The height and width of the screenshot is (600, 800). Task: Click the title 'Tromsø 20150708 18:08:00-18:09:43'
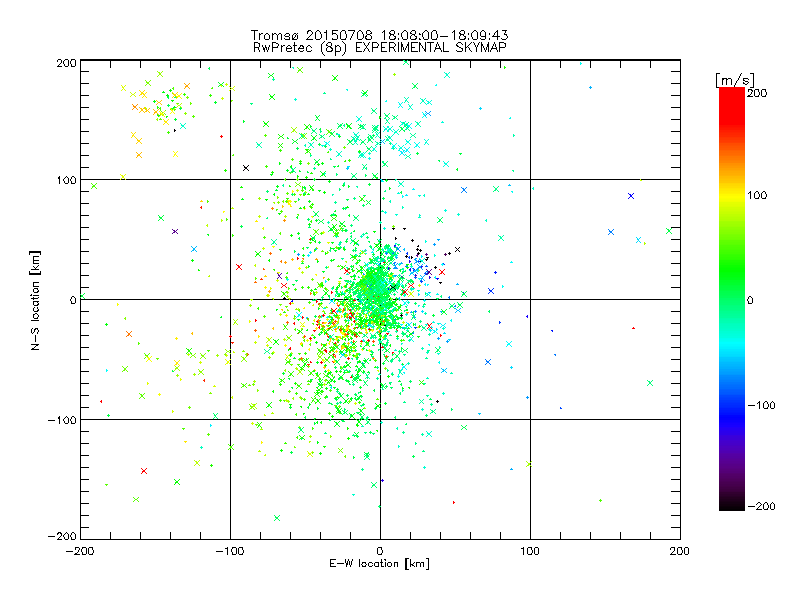click(x=379, y=35)
